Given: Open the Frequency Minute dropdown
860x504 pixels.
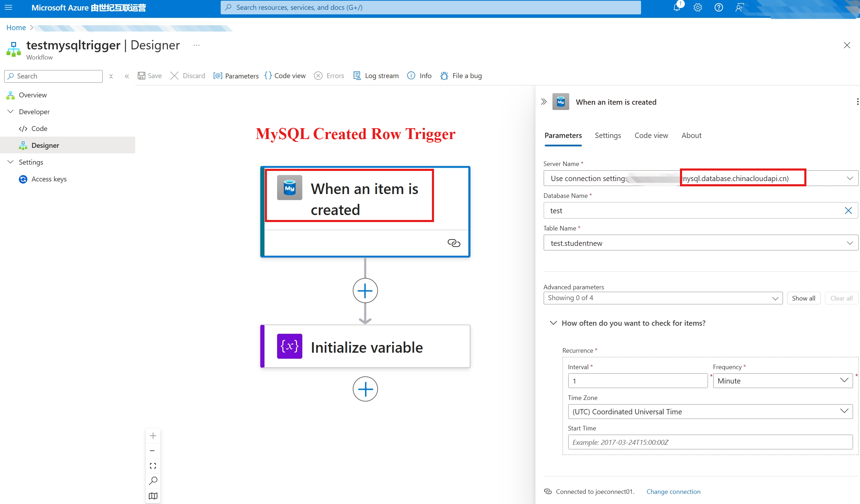Looking at the screenshot, I should pyautogui.click(x=783, y=381).
